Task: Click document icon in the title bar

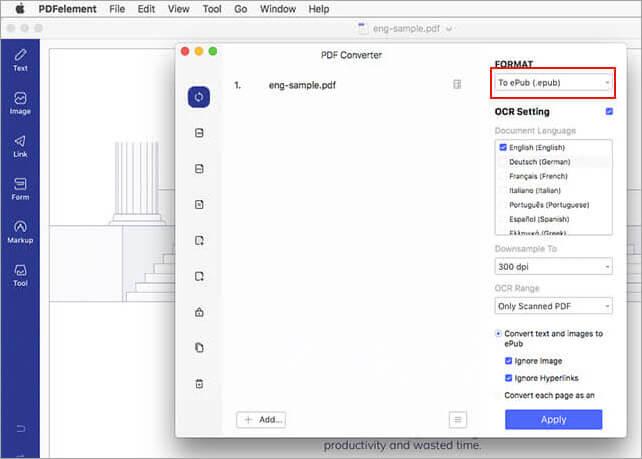Action: click(x=362, y=28)
